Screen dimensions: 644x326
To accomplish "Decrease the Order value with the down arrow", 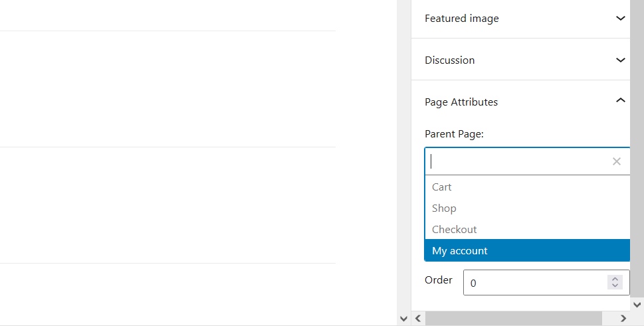I will coord(615,285).
